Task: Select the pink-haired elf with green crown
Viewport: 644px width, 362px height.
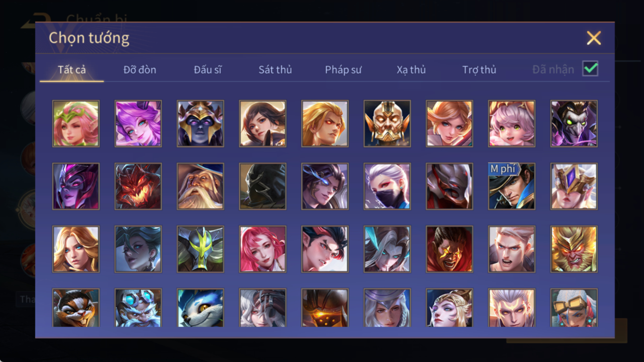Action: (x=76, y=123)
